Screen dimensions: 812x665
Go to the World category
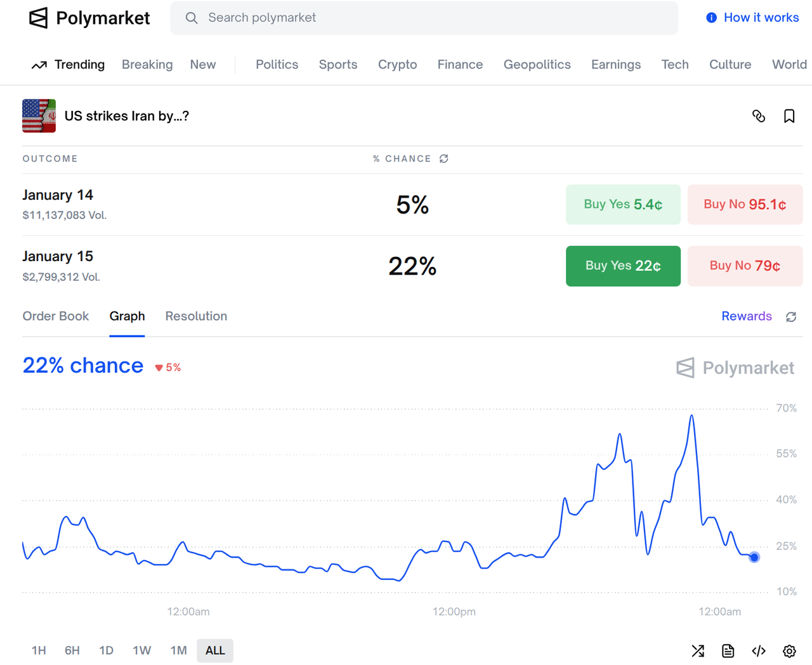(x=790, y=65)
